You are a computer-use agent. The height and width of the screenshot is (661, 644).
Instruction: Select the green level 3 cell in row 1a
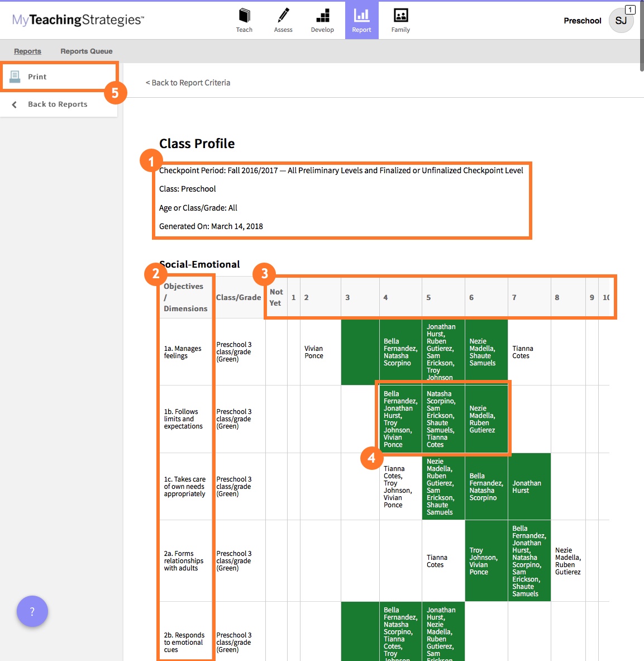360,352
